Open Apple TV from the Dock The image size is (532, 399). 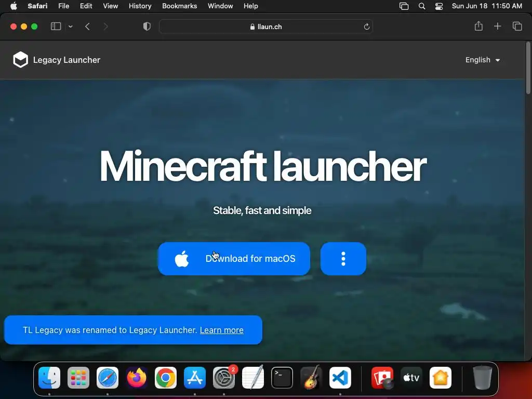point(411,378)
